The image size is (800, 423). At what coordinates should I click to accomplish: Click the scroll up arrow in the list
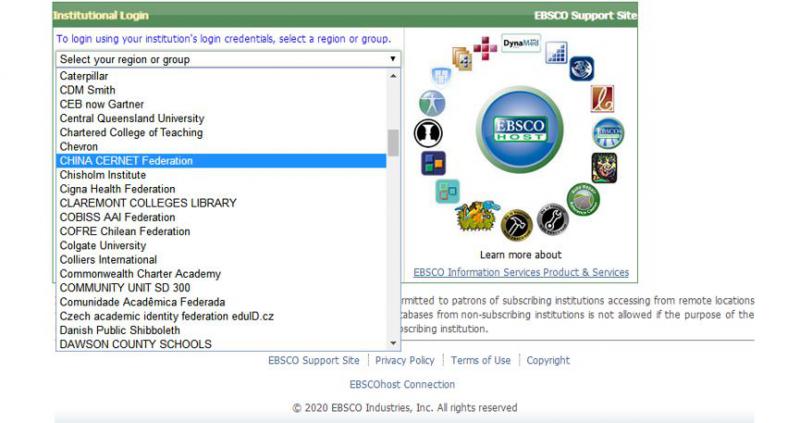coord(393,76)
